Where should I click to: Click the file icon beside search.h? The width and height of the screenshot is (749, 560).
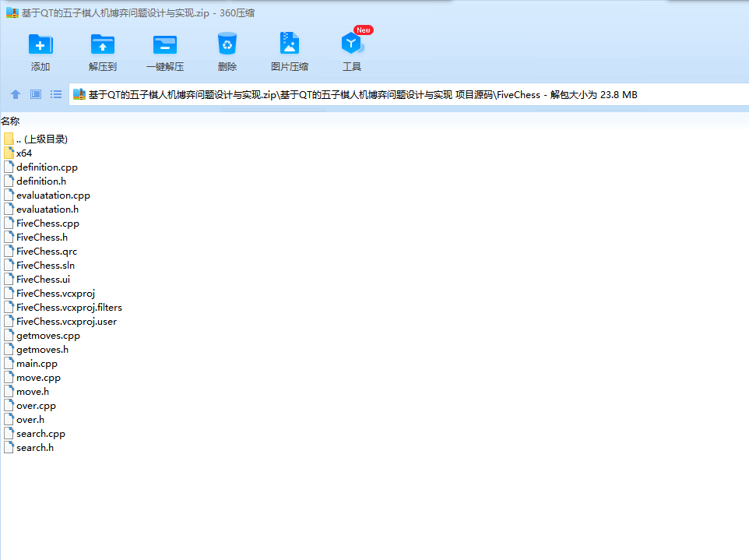click(9, 448)
